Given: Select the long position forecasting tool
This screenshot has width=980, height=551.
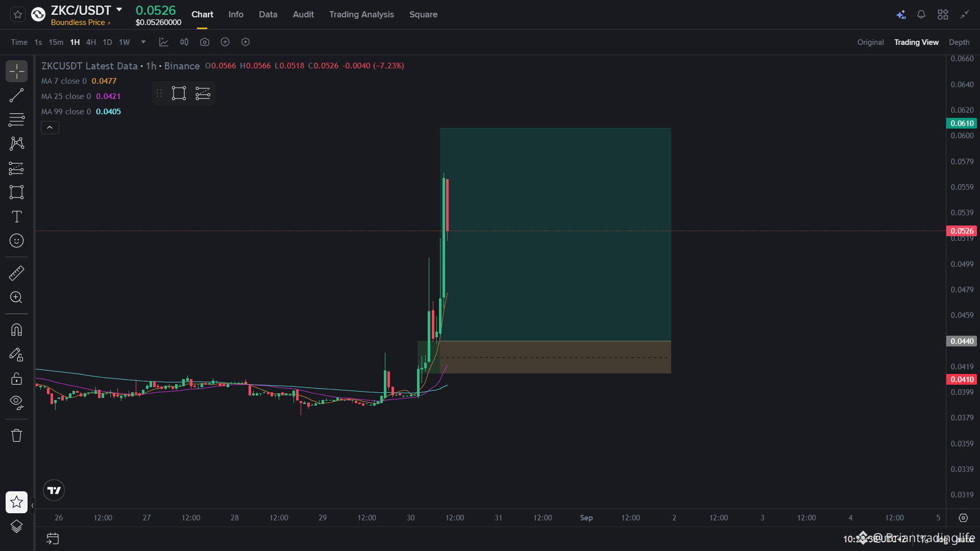Looking at the screenshot, I should [x=16, y=168].
